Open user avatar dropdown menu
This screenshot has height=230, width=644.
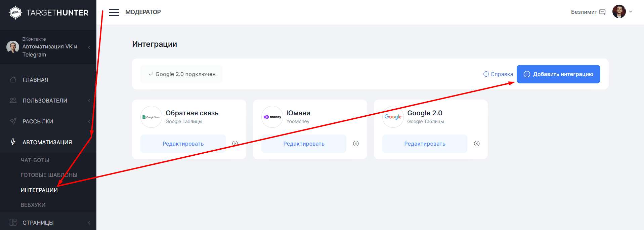tap(622, 12)
